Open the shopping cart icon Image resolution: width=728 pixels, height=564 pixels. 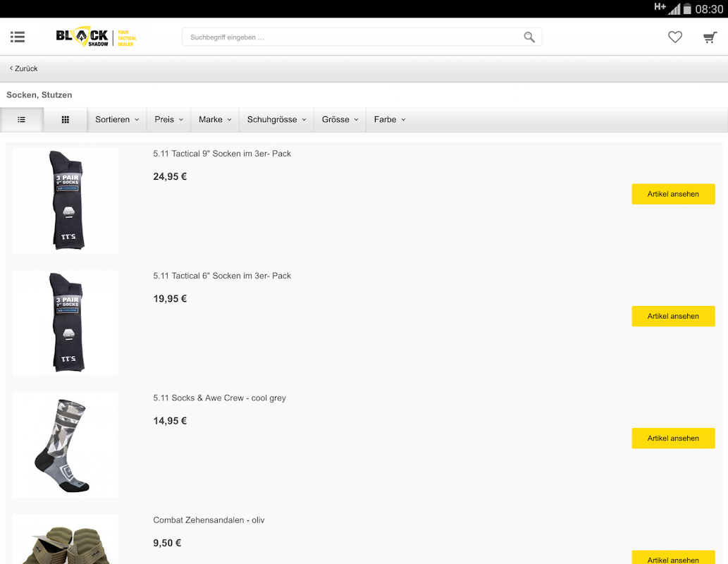(710, 37)
